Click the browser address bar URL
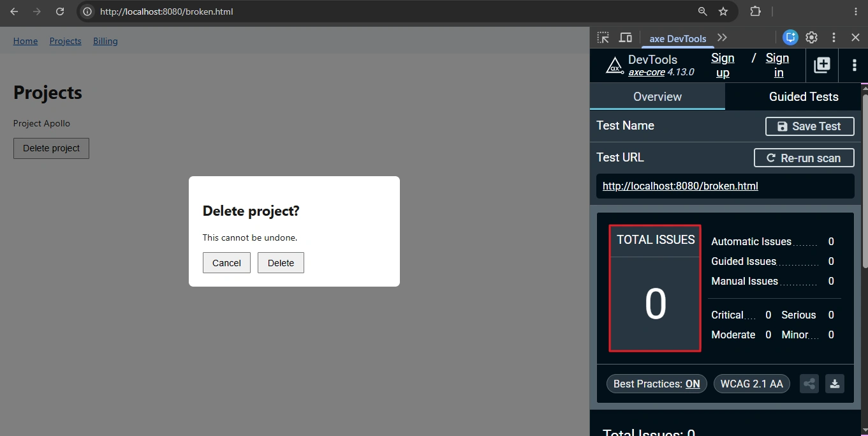The image size is (868, 436). pyautogui.click(x=166, y=11)
